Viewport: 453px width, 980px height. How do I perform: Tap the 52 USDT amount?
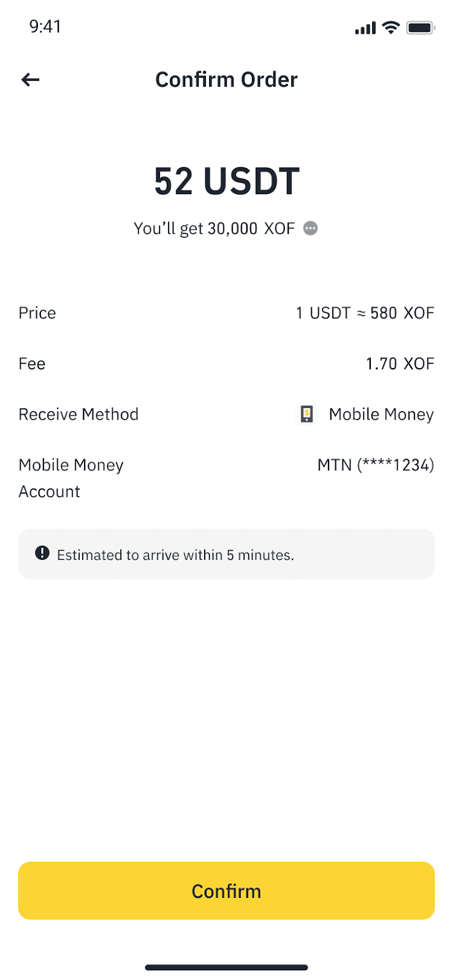(226, 181)
